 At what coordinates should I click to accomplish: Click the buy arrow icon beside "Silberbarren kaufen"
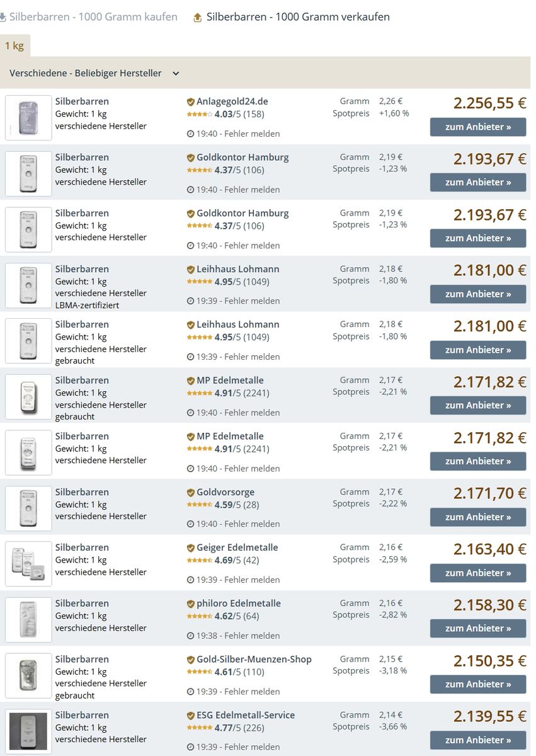3,18
